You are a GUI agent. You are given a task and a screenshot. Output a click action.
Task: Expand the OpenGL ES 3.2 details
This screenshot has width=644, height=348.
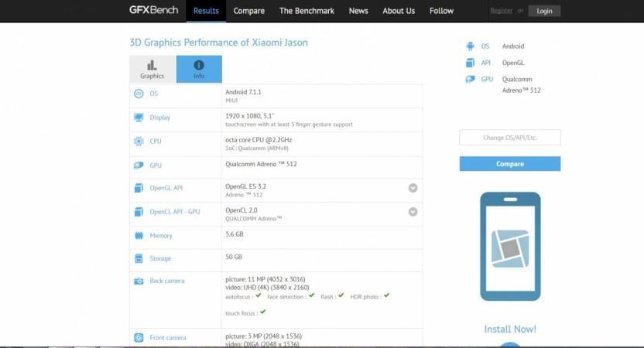coord(413,188)
